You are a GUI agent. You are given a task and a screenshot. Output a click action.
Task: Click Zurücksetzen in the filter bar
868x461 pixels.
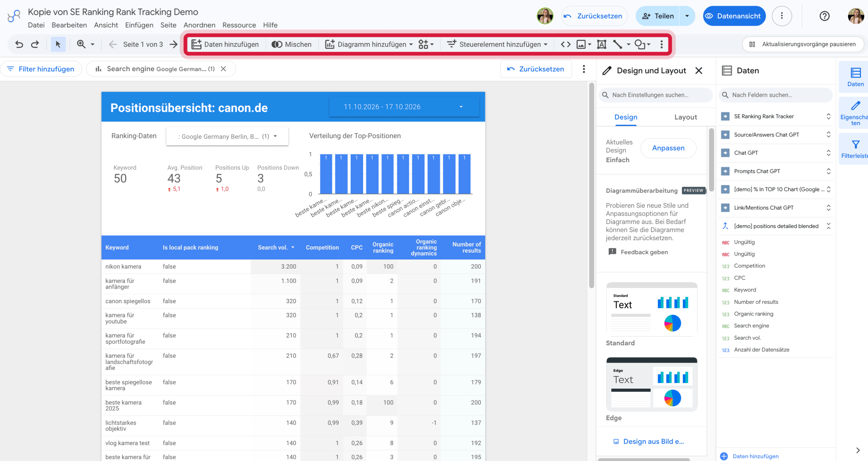pos(536,69)
